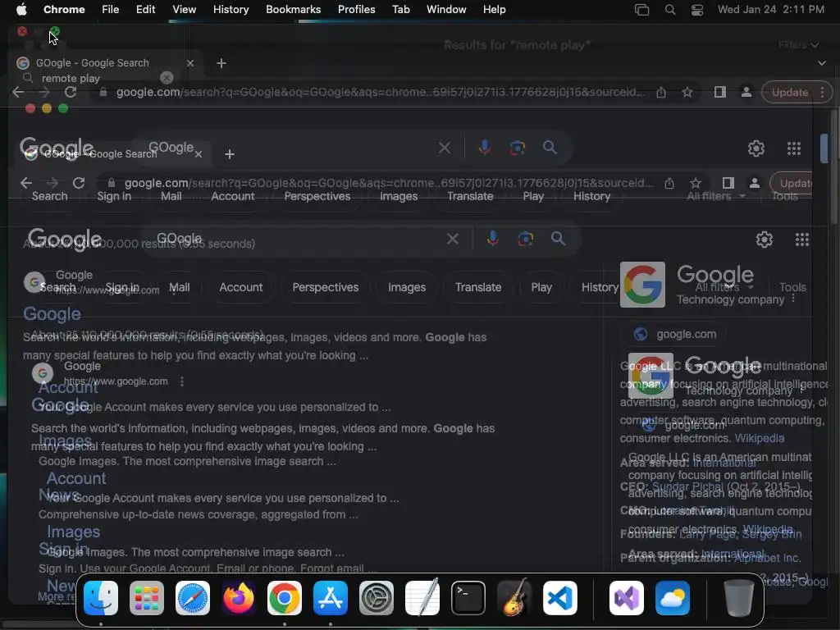Open the All filters dropdown in upper chip row
840x630 pixels.
[716, 196]
